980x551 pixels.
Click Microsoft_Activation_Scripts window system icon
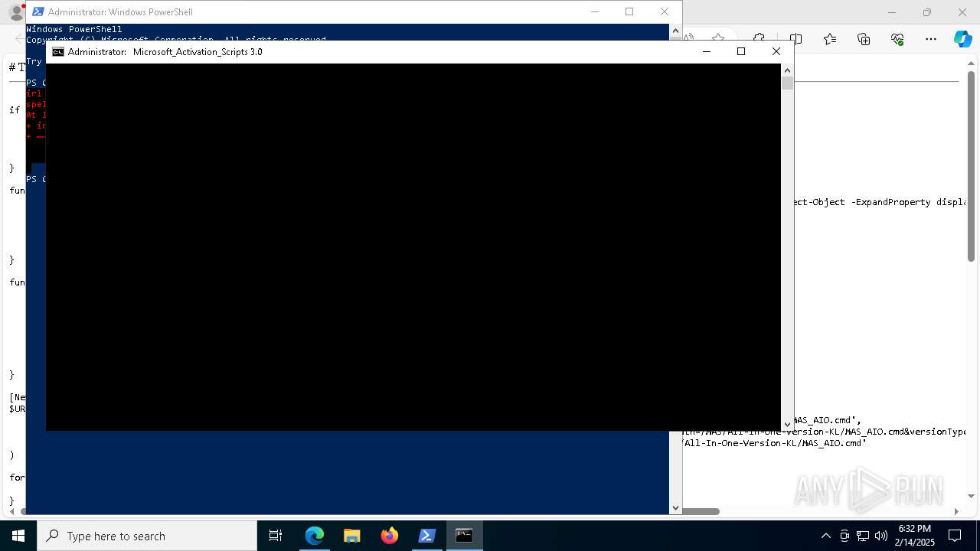pos(58,52)
